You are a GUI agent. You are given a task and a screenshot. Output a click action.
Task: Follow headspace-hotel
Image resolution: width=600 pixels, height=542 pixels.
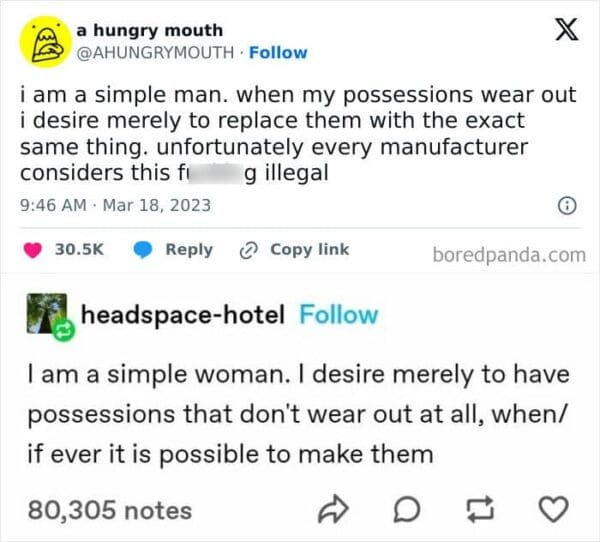point(339,315)
